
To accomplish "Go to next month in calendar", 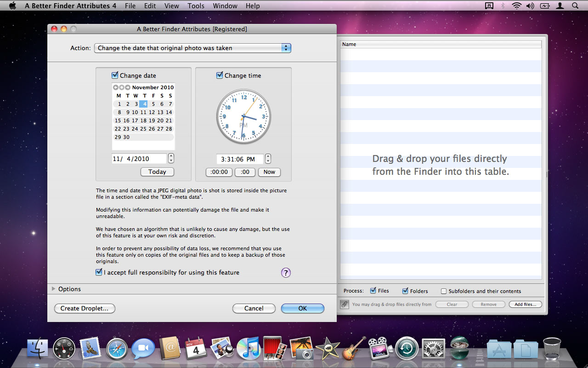I will tap(128, 87).
